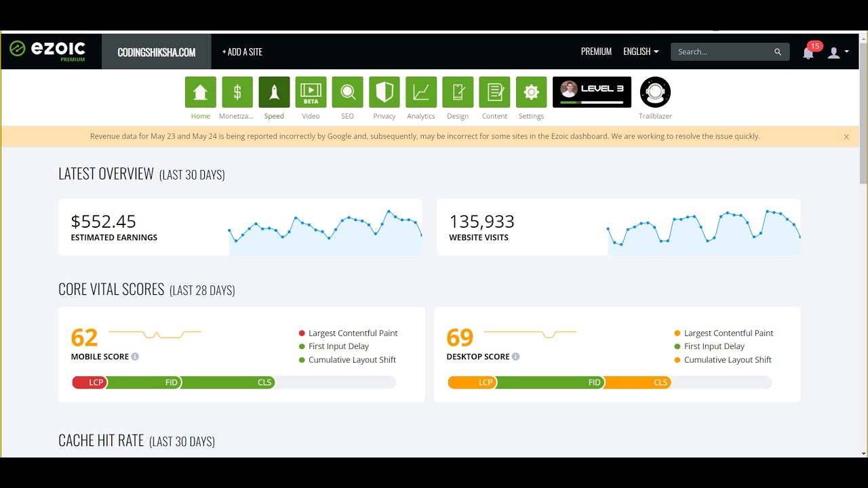Expand the English language dropdown
Image resolution: width=868 pixels, height=488 pixels.
pyautogui.click(x=641, y=52)
